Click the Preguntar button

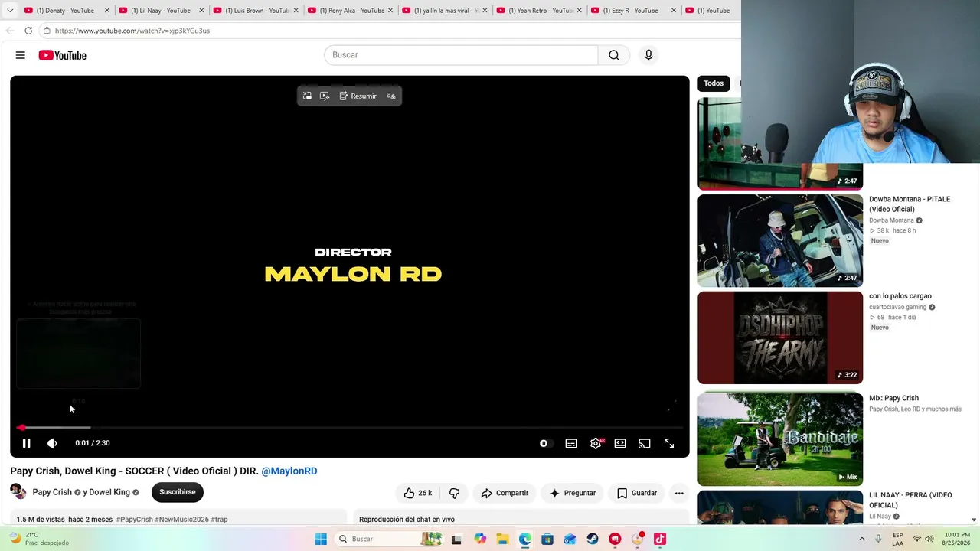click(572, 493)
